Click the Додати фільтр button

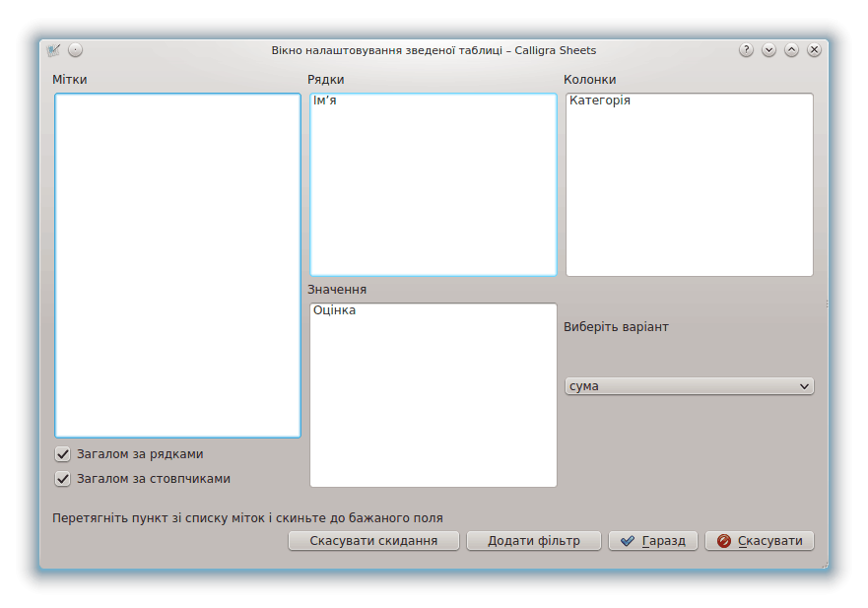point(533,541)
